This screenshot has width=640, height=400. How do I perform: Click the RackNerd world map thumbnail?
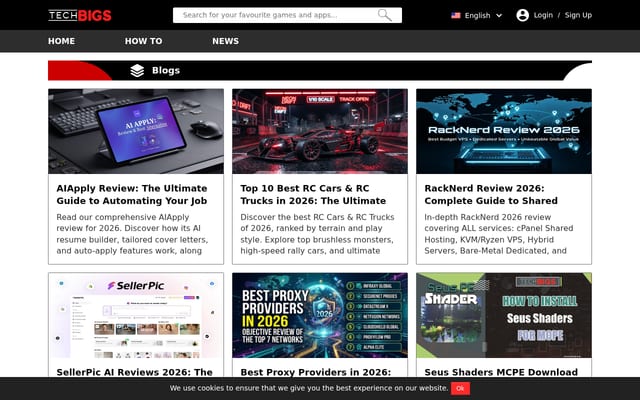pyautogui.click(x=504, y=131)
